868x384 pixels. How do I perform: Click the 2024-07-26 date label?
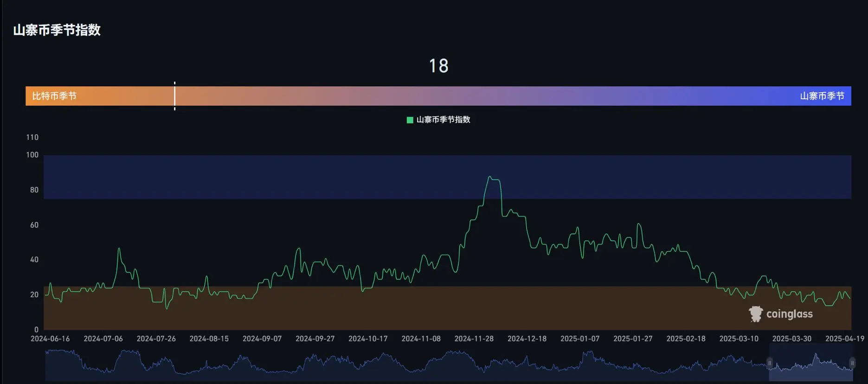coord(156,339)
